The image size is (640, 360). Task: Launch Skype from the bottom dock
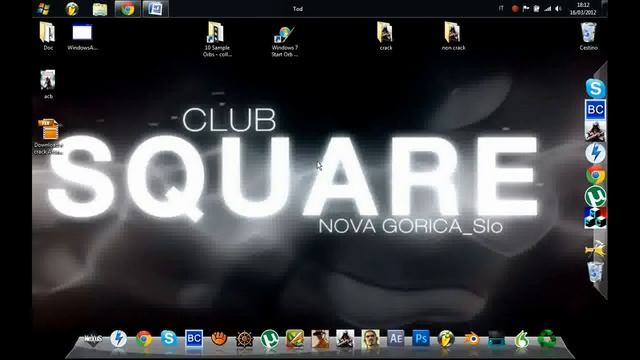pos(169,338)
